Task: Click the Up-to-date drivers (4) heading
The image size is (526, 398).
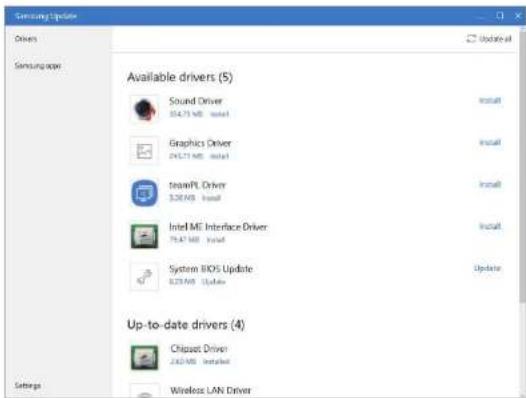Action: click(x=186, y=325)
